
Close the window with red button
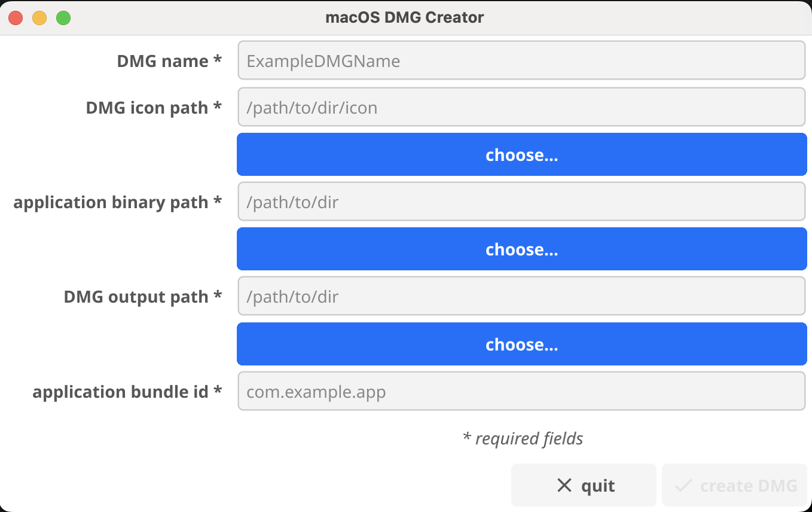16,18
